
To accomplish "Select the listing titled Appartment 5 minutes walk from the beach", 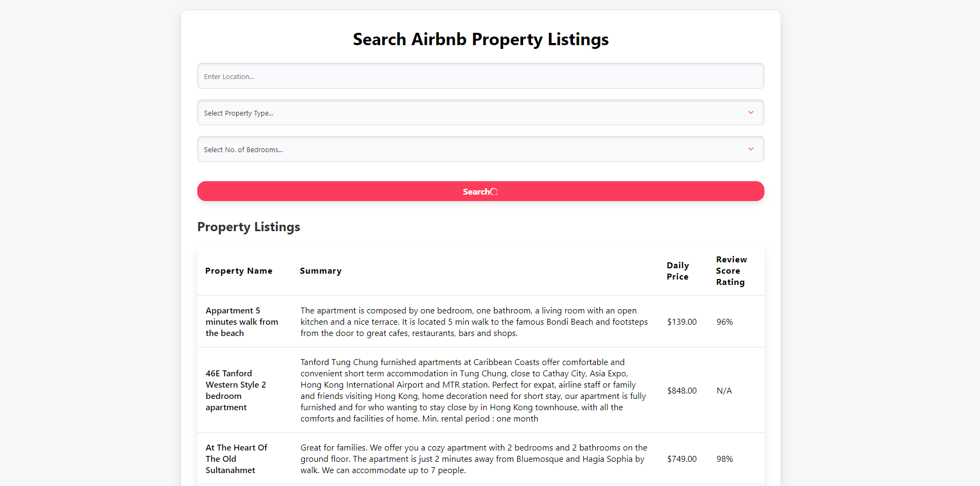I will [x=241, y=321].
